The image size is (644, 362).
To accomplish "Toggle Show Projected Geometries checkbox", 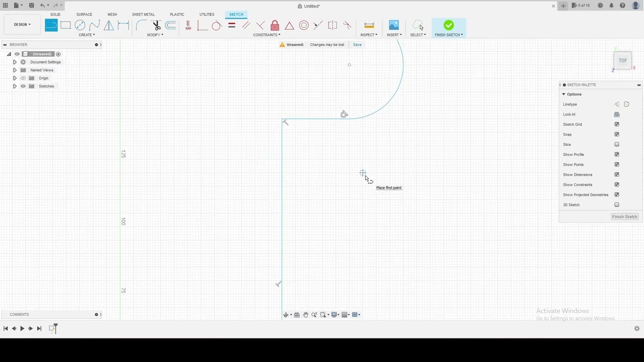I will [617, 195].
